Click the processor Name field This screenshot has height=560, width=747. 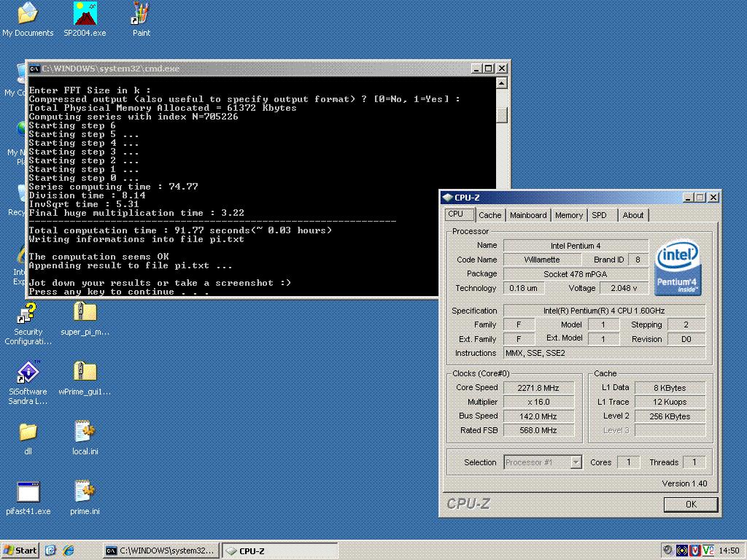pyautogui.click(x=576, y=246)
